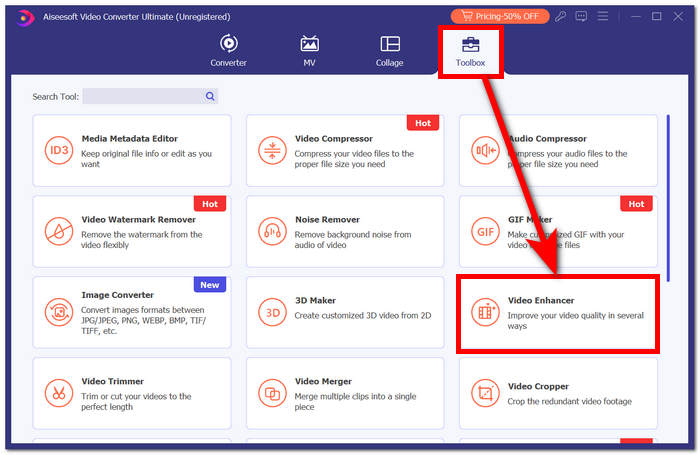The height and width of the screenshot is (455, 700).
Task: Click 'Convert images formats between' description
Action: 143,320
